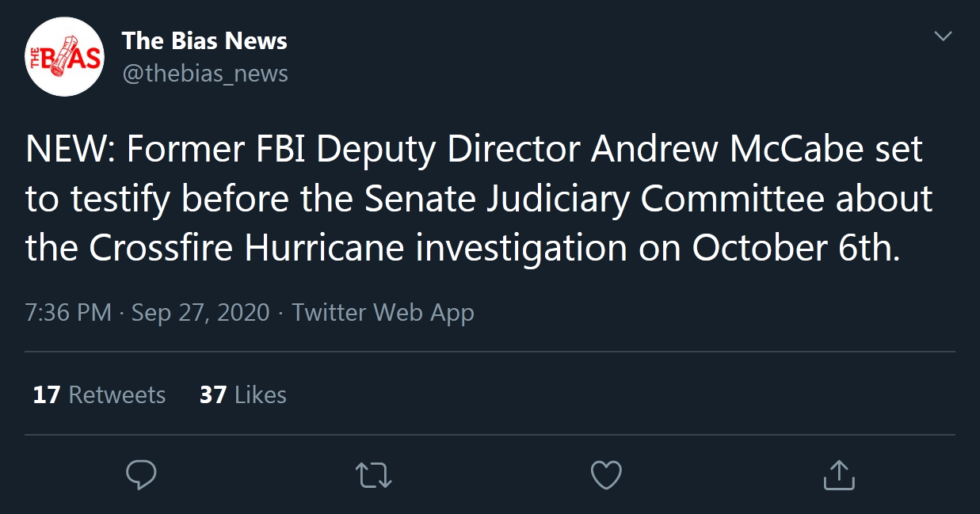Click October 6th in the tweet text
The height and width of the screenshot is (514, 980).
(x=796, y=249)
